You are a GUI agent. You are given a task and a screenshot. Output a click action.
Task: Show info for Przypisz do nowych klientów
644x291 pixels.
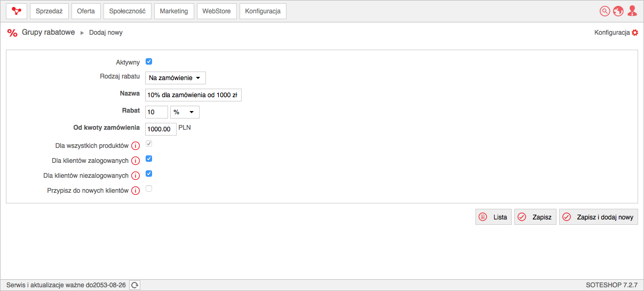(136, 191)
